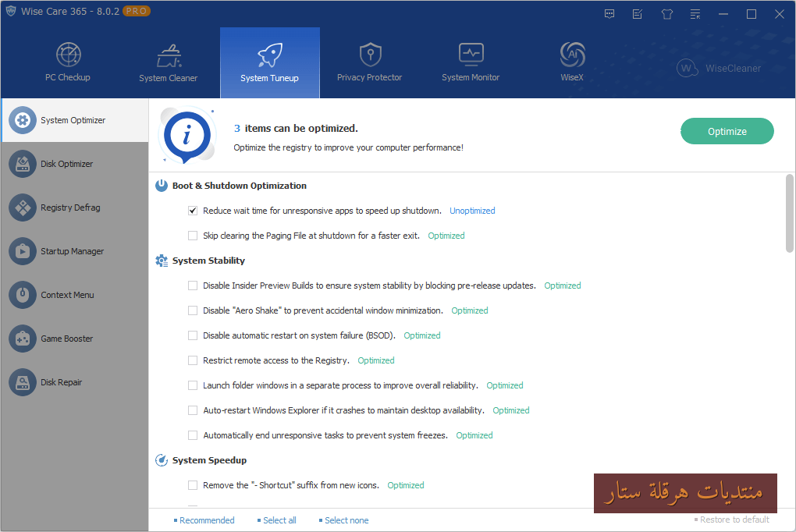Click the Context Menu mouse icon
This screenshot has height=532, width=796.
tap(23, 295)
